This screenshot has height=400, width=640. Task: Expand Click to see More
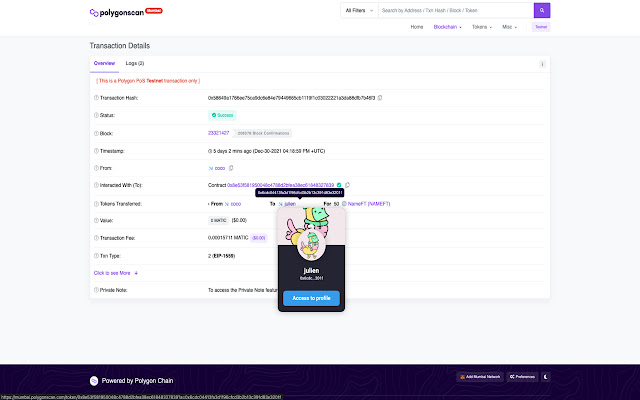coord(116,273)
